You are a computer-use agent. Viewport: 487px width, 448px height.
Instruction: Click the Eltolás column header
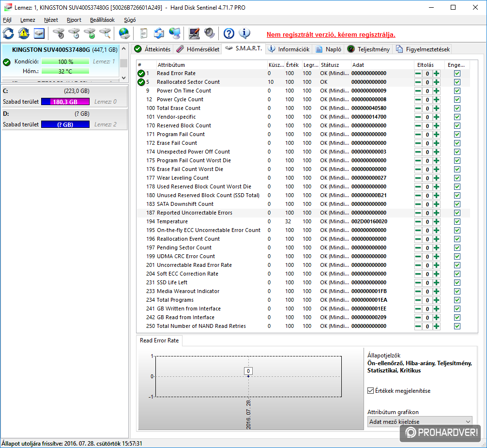tap(429, 65)
